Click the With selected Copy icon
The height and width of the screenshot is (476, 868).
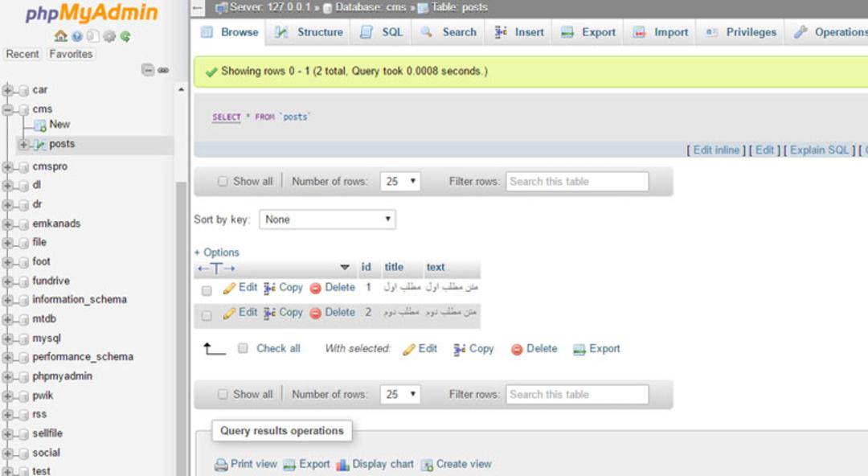pyautogui.click(x=460, y=349)
